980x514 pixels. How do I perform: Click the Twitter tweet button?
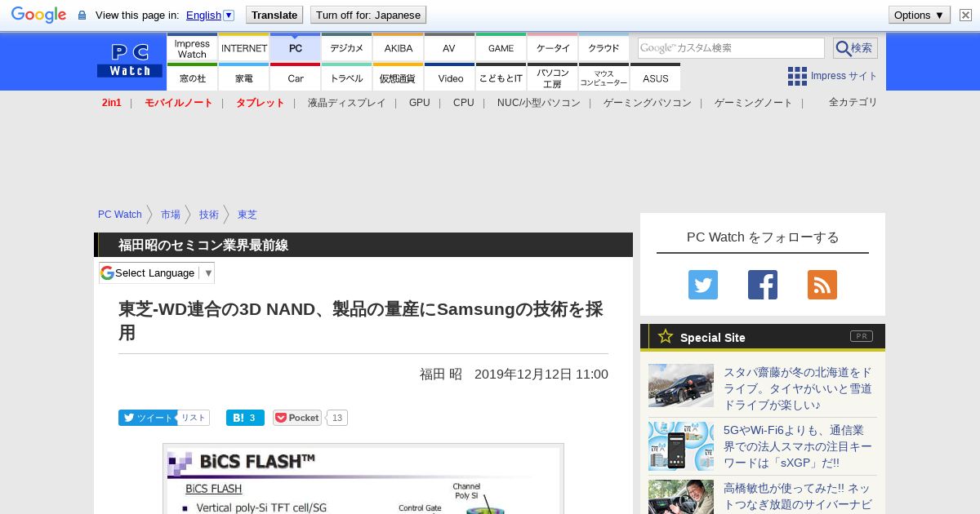(x=148, y=418)
